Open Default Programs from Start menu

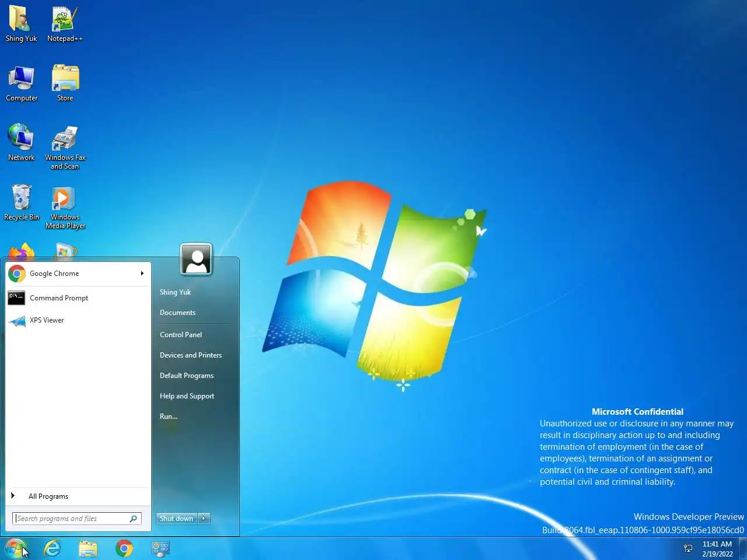(x=187, y=376)
